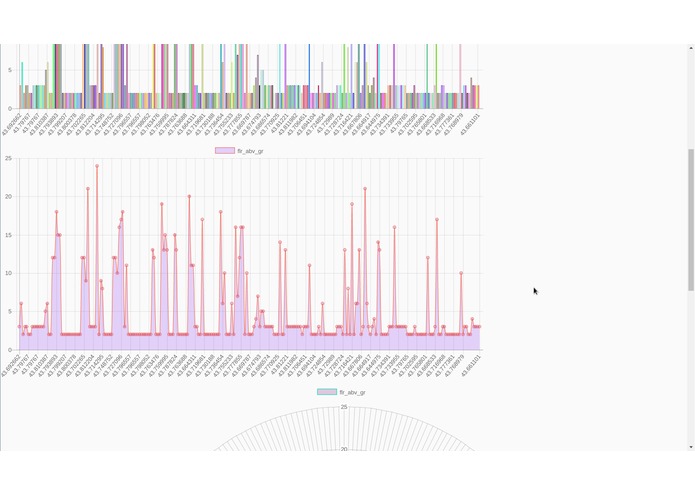The width and height of the screenshot is (695, 494).
Task: Click the flr_abv_gr legend label above the line chart
Action: tap(250, 151)
